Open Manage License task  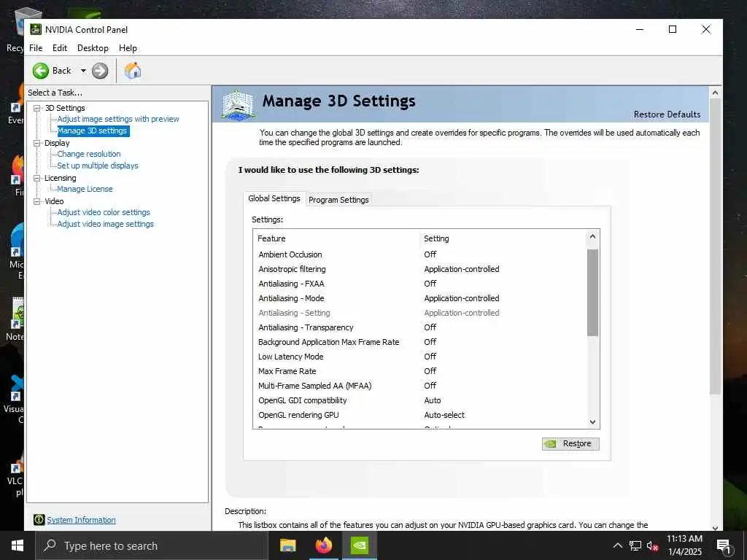click(85, 189)
